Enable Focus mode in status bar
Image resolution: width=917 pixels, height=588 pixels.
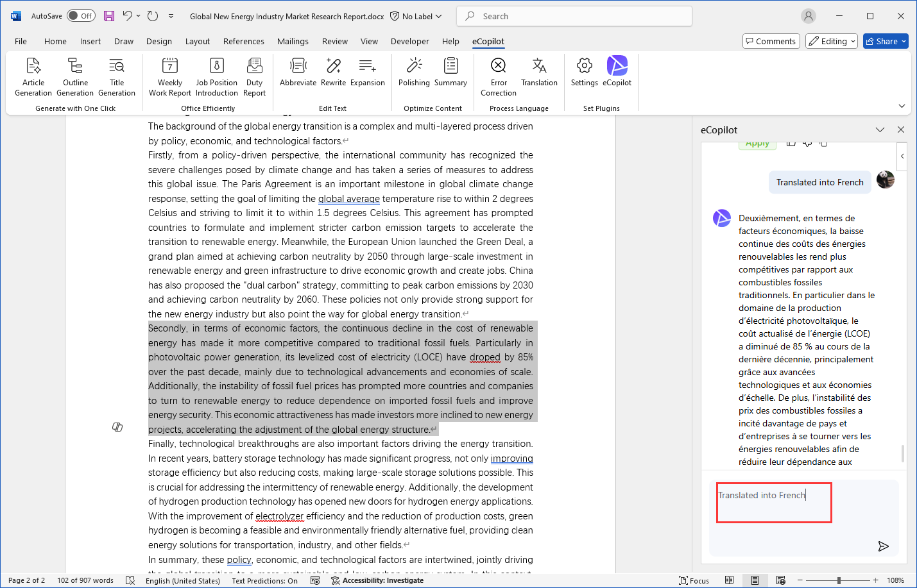click(x=694, y=580)
